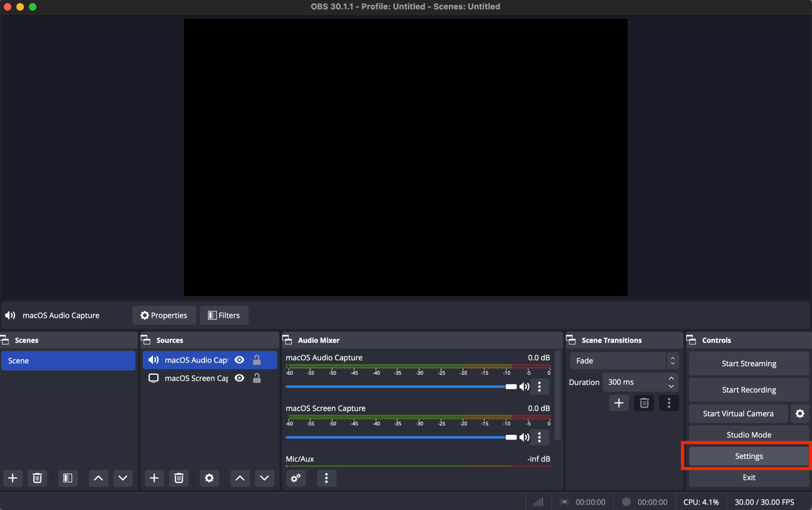Image resolution: width=812 pixels, height=510 pixels.
Task: Click Start Recording button
Action: click(749, 390)
